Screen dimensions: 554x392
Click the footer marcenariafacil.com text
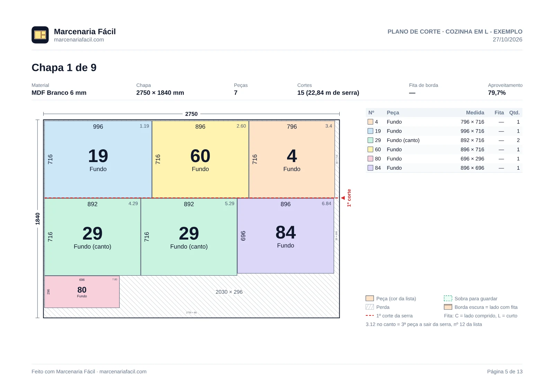[x=123, y=372]
